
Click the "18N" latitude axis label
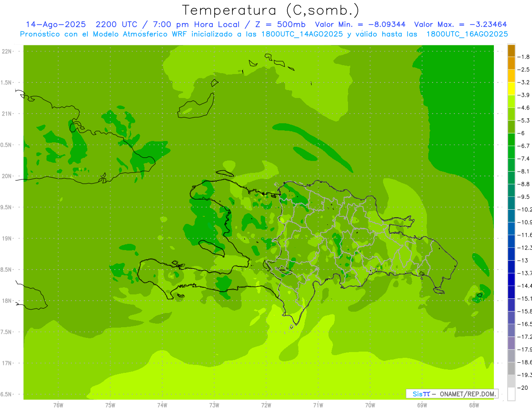point(8,301)
